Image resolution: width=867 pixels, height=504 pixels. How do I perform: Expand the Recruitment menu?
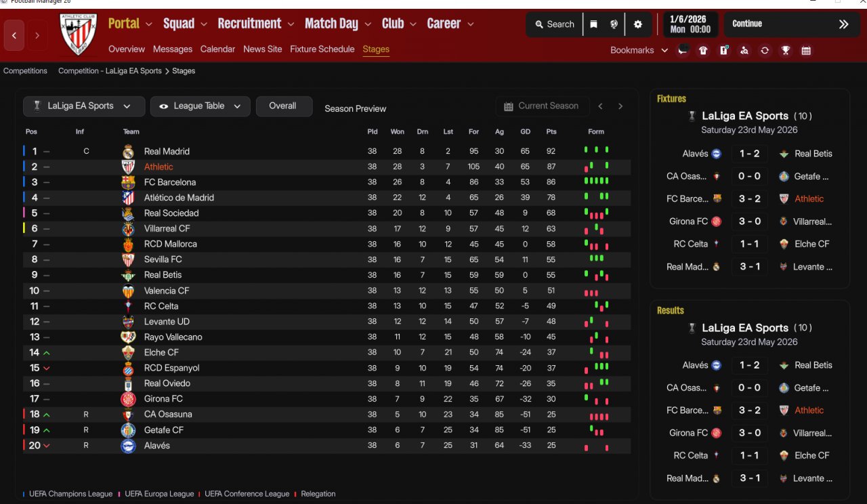(256, 24)
